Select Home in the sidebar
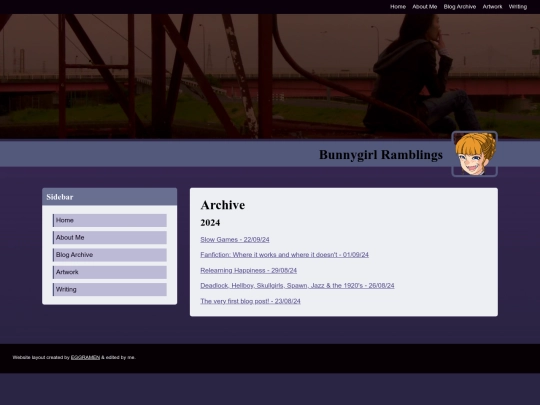540x405 pixels. click(110, 220)
